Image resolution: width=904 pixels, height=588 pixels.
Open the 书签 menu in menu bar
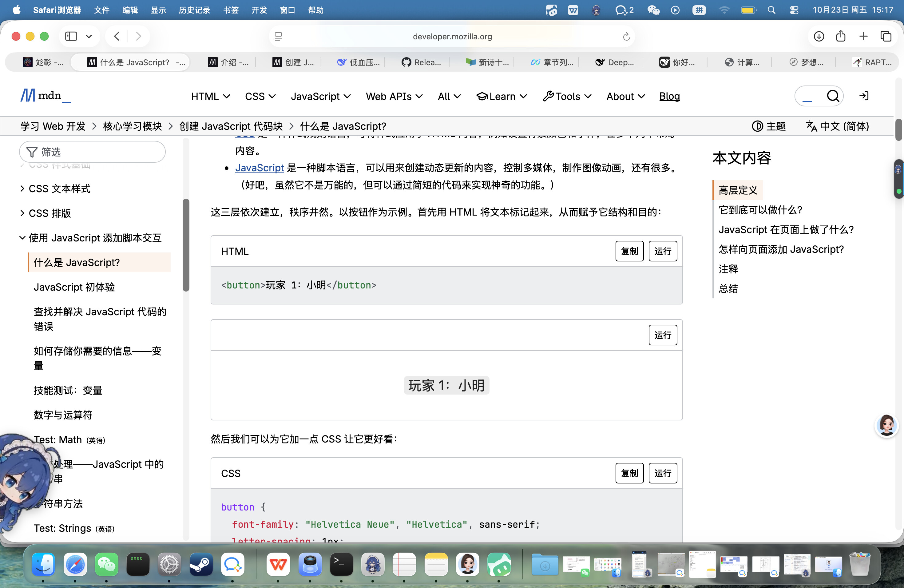point(231,10)
